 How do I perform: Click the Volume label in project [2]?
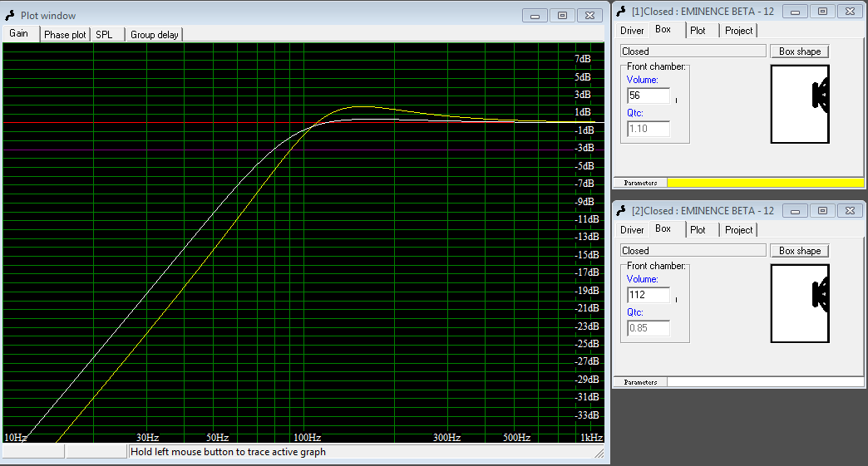point(642,279)
